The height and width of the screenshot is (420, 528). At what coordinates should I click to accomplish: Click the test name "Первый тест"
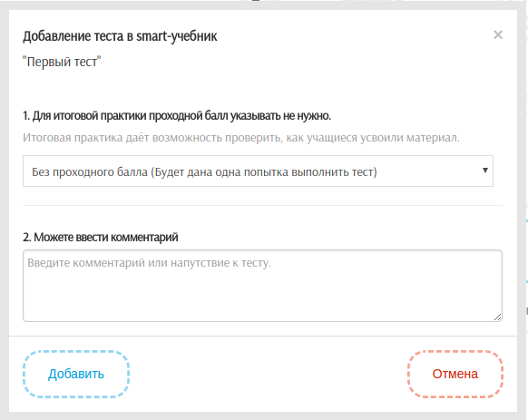(62, 62)
